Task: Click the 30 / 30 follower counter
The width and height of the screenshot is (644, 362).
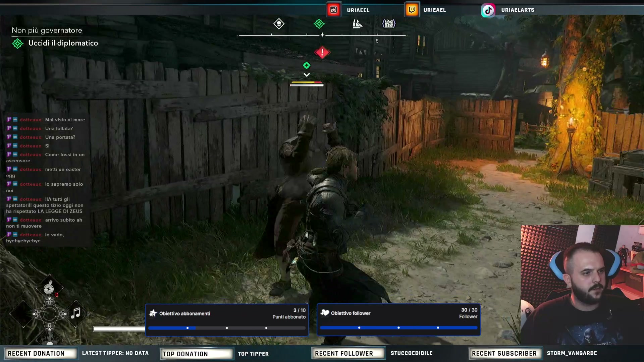Action: (469, 310)
